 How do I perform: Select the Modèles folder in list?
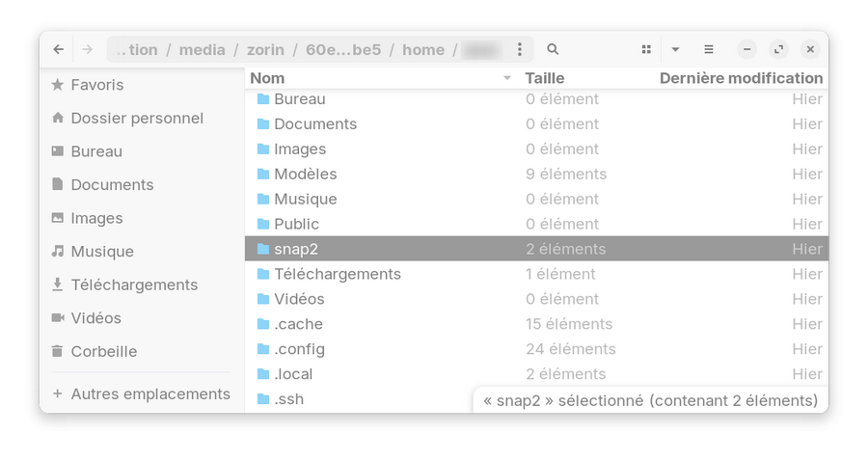305,174
